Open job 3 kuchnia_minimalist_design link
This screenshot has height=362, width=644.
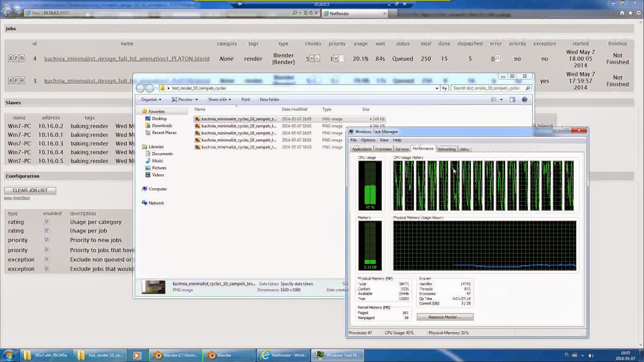[x=88, y=81]
